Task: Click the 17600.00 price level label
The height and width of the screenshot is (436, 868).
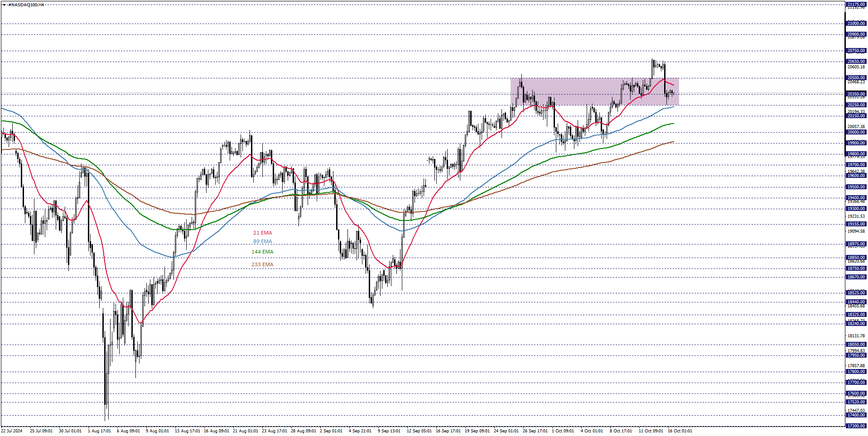Action: click(856, 393)
